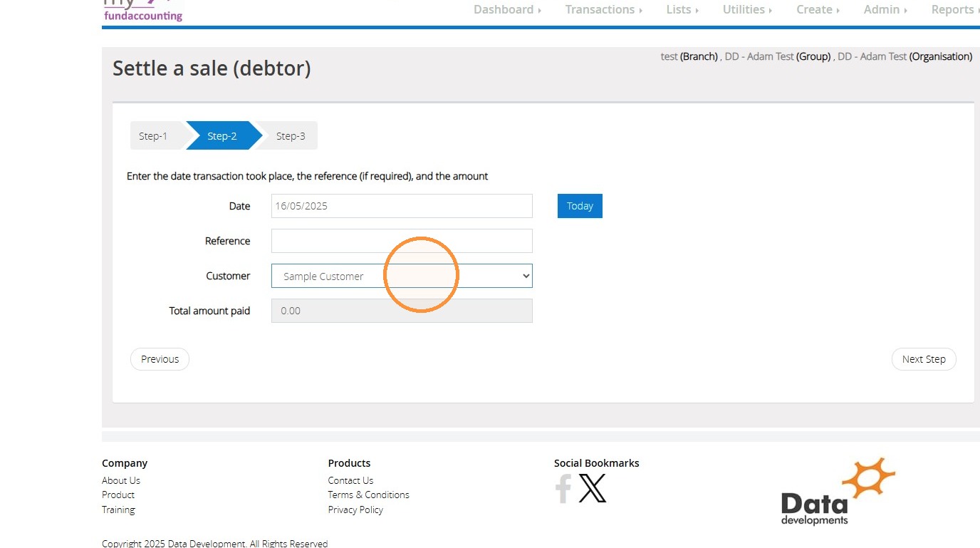Click the Customer field label

point(228,276)
